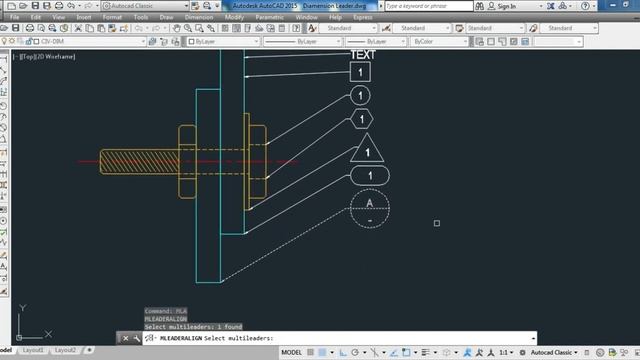Click the Layer Properties Manager icon
Image resolution: width=640 pixels, height=360 pixels.
(x=152, y=42)
